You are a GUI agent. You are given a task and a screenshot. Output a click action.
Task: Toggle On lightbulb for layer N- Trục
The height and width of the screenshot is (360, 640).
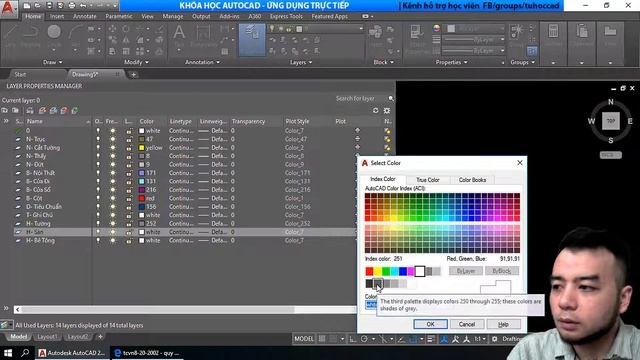click(98, 139)
